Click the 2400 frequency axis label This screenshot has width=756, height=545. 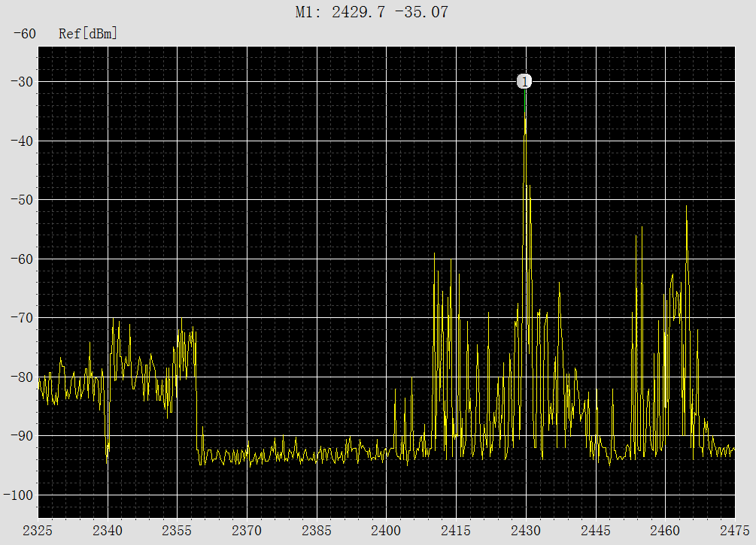point(386,531)
